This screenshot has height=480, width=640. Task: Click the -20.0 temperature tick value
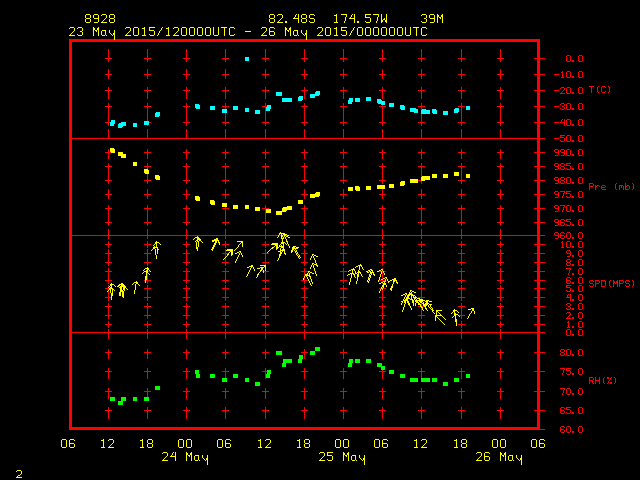[x=569, y=91]
